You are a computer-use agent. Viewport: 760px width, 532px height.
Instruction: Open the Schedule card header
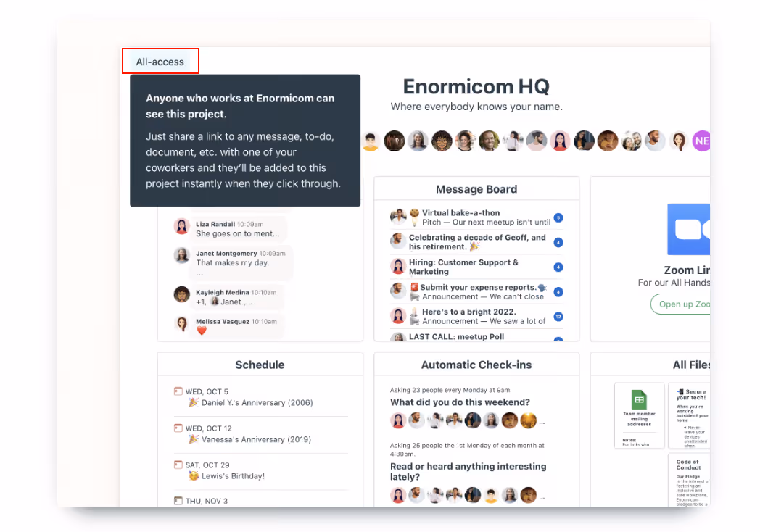point(260,365)
